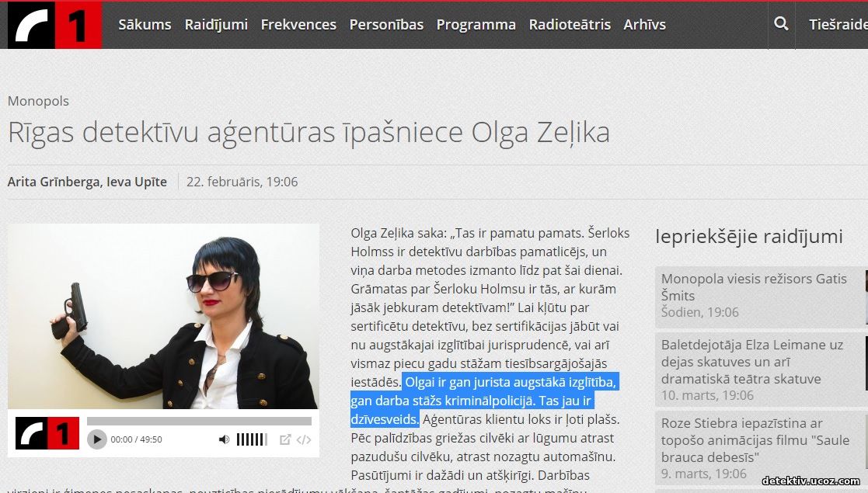868x493 pixels.
Task: Show the embed code icon
Action: tap(303, 439)
